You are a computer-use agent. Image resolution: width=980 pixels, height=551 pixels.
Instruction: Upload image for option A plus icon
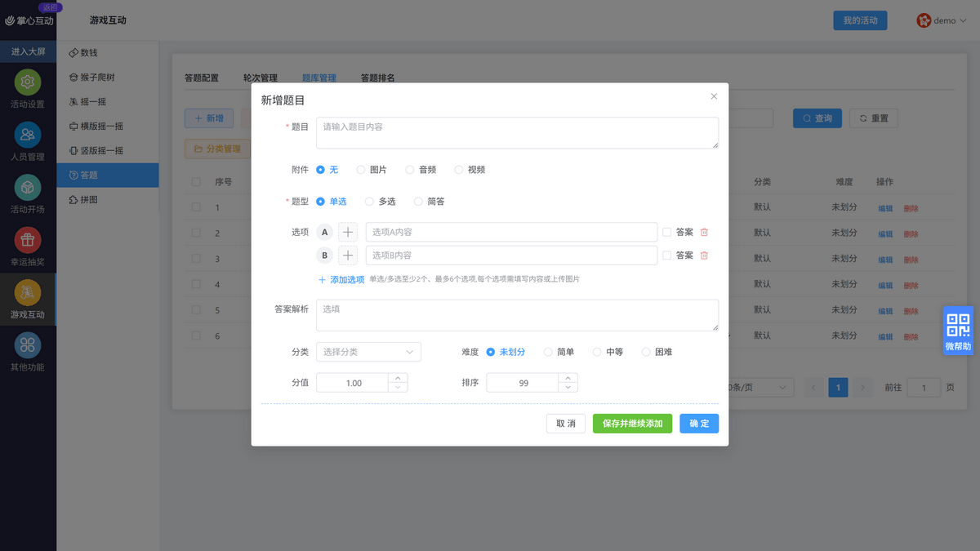pyautogui.click(x=349, y=233)
